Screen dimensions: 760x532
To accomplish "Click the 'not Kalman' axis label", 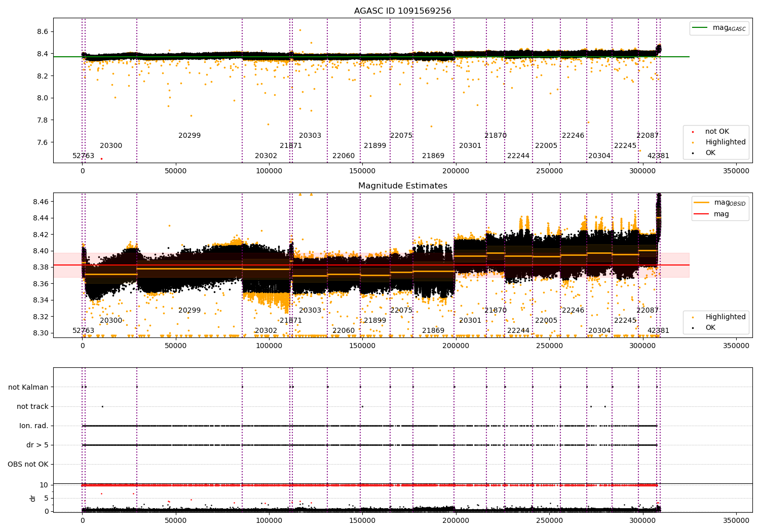I will coord(28,387).
